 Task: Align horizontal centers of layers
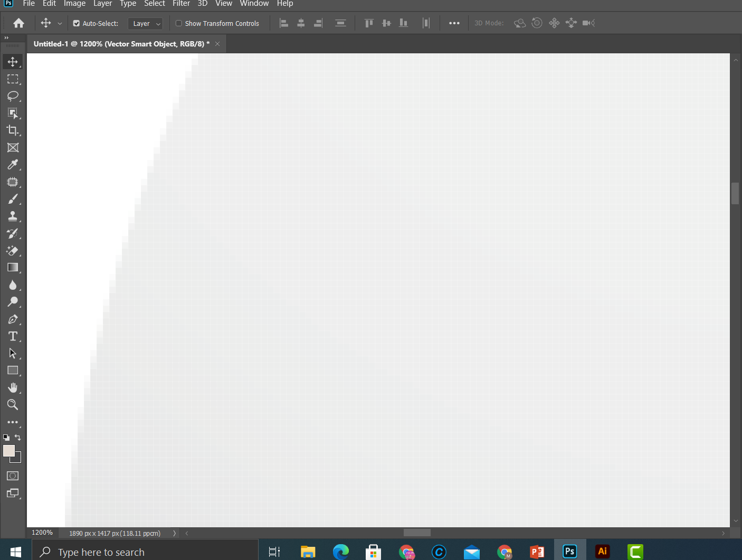301,23
